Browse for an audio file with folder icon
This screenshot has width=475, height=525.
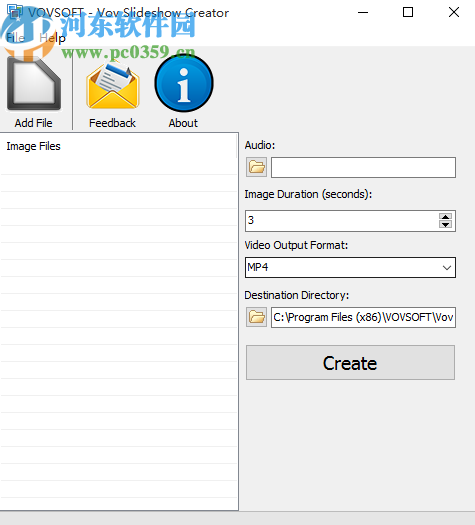tap(256, 167)
